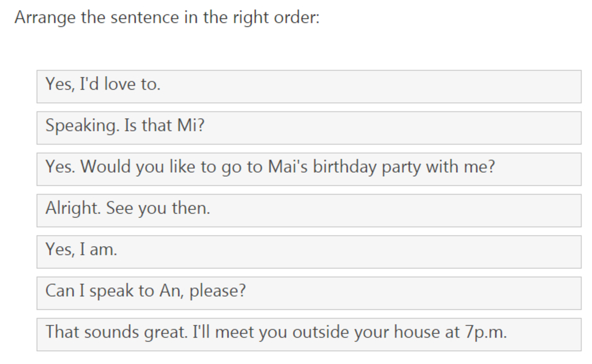
Task: Click the "Speaking. Is that Mi?" sentence
Action: pos(309,128)
